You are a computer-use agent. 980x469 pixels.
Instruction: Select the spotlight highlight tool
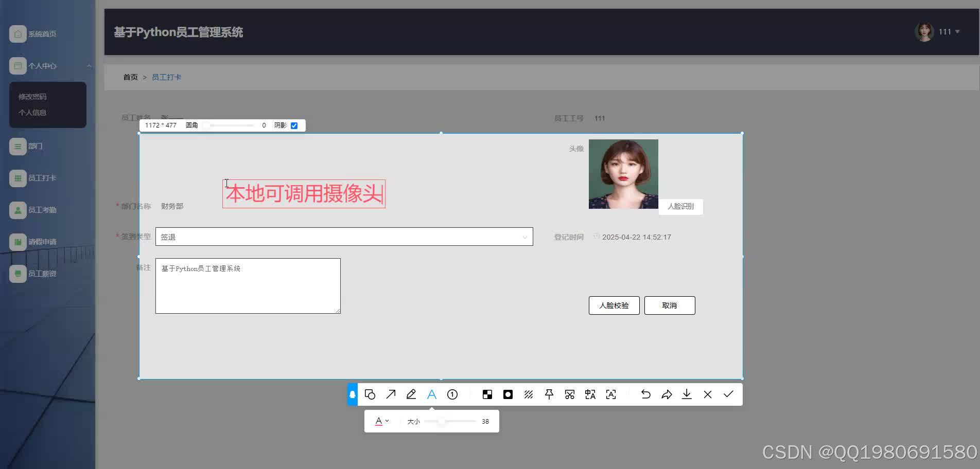(507, 394)
